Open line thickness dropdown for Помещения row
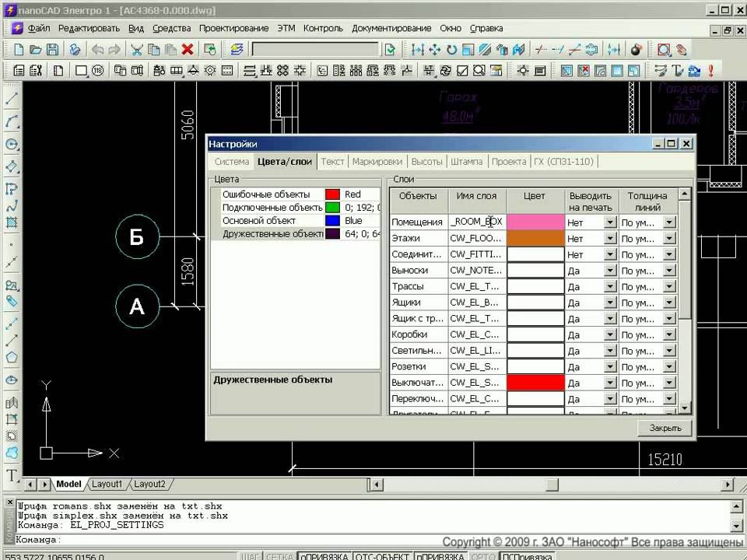The height and width of the screenshot is (560, 747). click(x=669, y=222)
